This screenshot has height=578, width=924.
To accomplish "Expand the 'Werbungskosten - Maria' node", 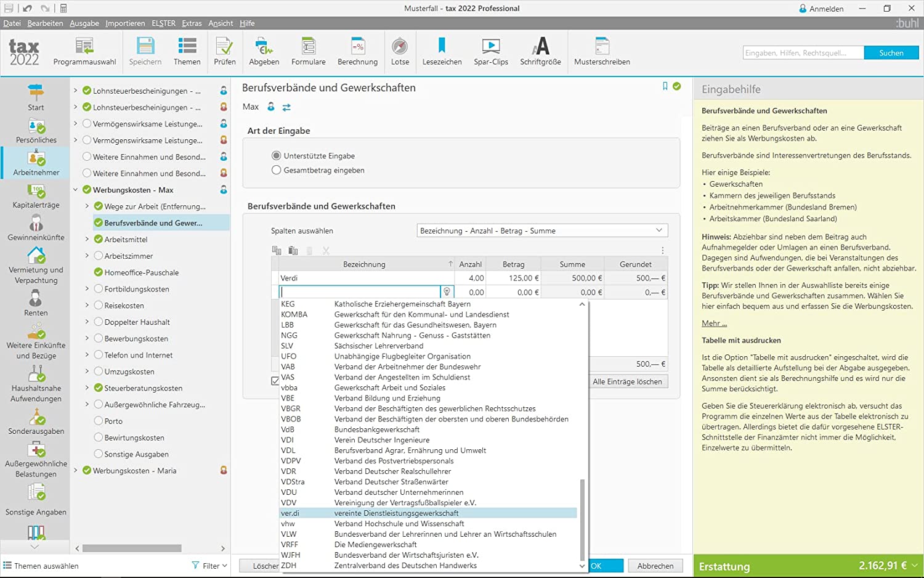I will point(76,471).
